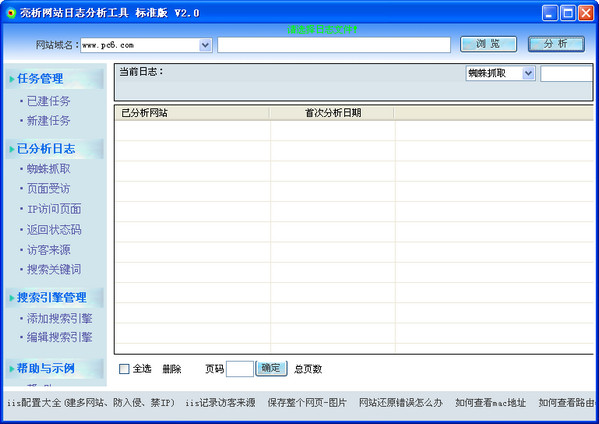This screenshot has height=424, width=599.
Task: Click the 首次分析日期 column header
Action: (x=332, y=113)
